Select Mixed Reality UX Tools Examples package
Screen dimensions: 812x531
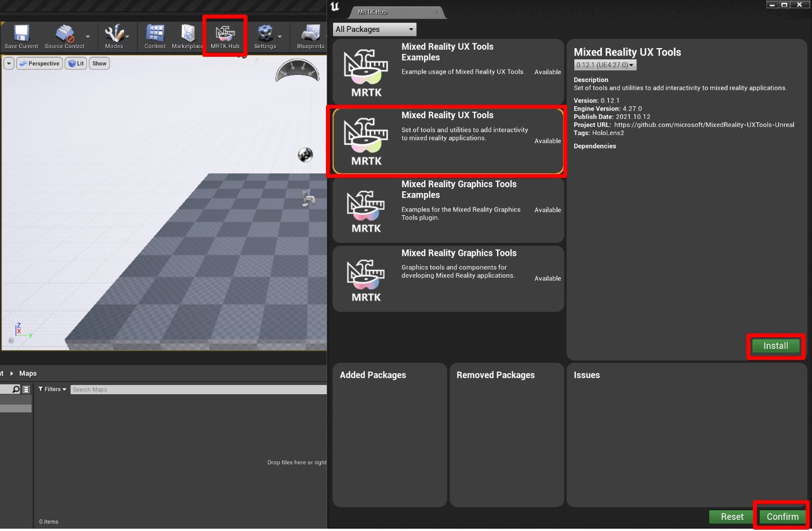click(x=448, y=72)
